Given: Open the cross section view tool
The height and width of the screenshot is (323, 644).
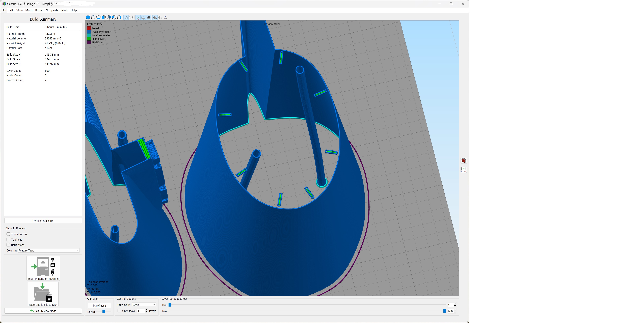Looking at the screenshot, I should (464, 161).
